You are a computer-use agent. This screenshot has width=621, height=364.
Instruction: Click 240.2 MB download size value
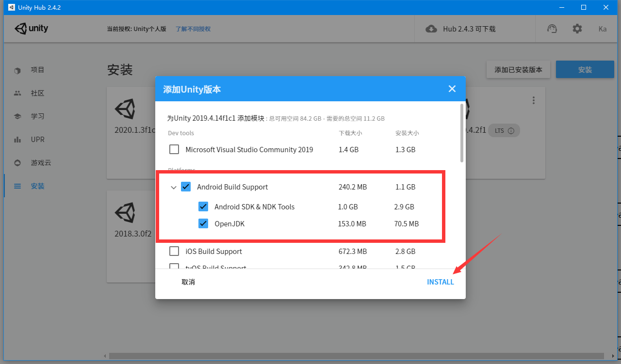coord(353,187)
